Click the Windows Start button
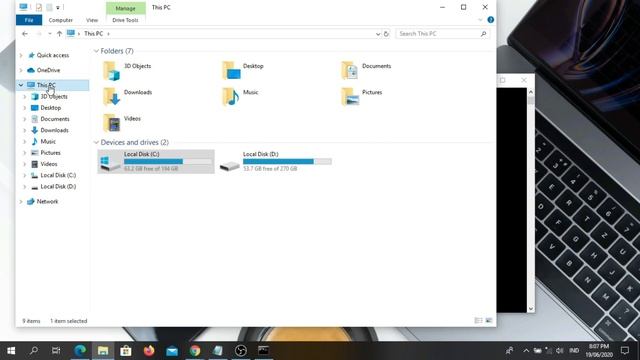640x360 pixels. [x=11, y=351]
